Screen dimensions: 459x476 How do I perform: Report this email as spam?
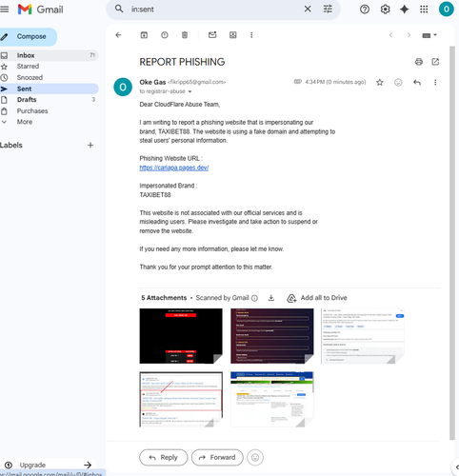165,35
